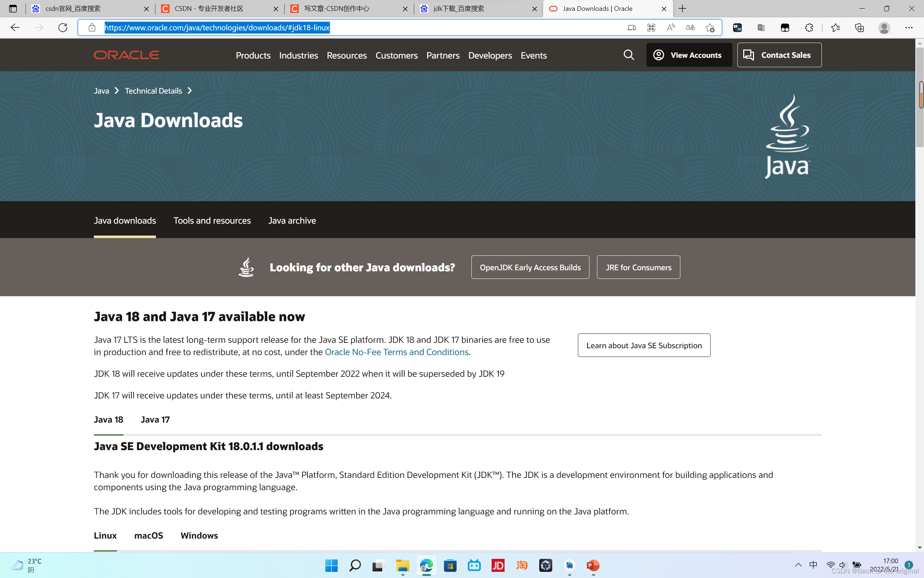
Task: Open taskbar search magnifier
Action: tap(355, 565)
